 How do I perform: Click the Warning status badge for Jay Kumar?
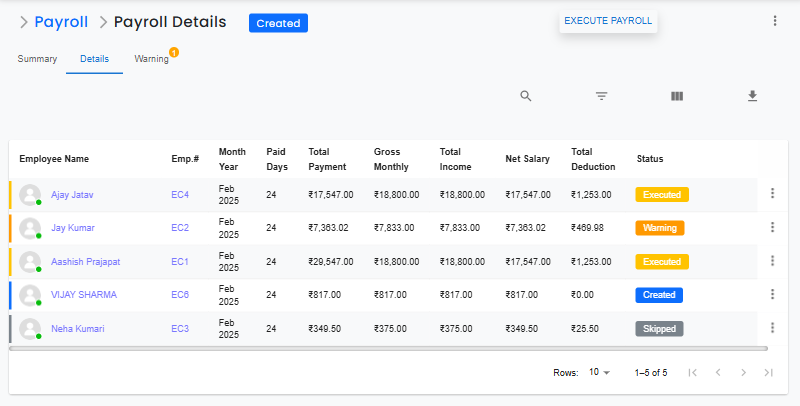click(660, 228)
